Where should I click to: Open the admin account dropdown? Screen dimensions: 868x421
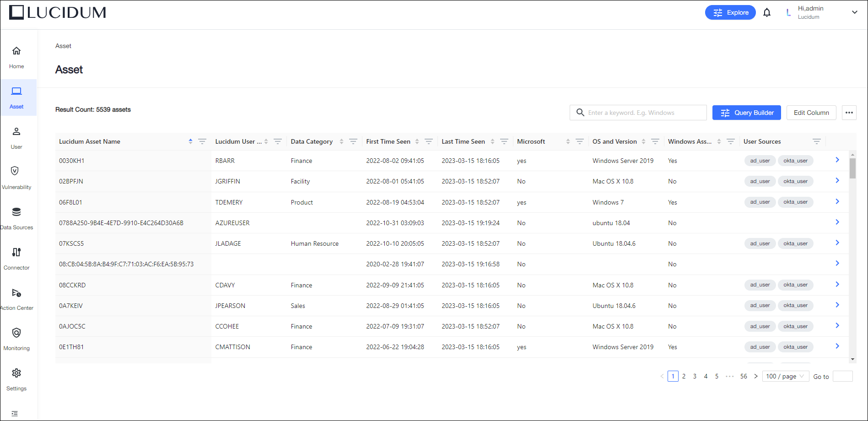[855, 12]
